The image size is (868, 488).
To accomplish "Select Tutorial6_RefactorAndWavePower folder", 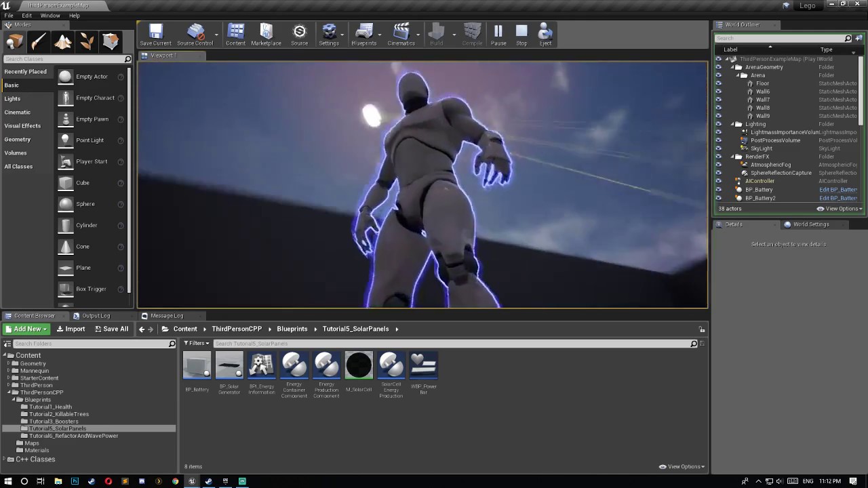I will point(73,436).
